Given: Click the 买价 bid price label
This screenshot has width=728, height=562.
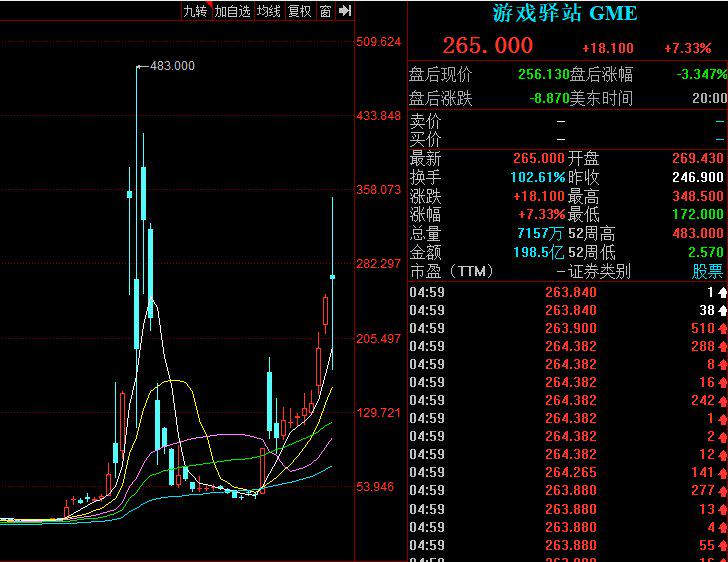Looking at the screenshot, I should tap(425, 138).
